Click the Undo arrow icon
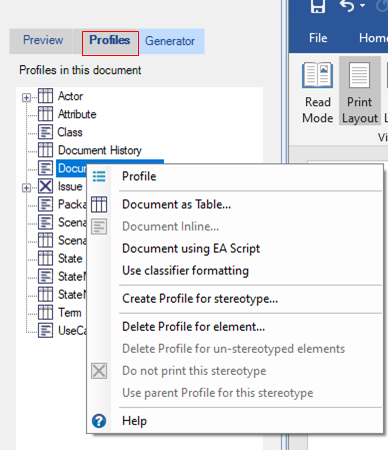 pos(347,6)
